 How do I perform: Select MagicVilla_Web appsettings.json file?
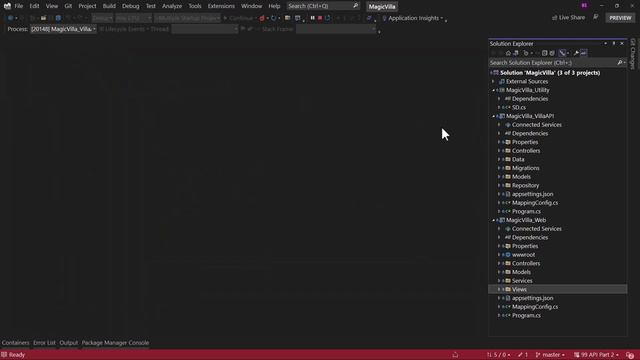pos(533,298)
